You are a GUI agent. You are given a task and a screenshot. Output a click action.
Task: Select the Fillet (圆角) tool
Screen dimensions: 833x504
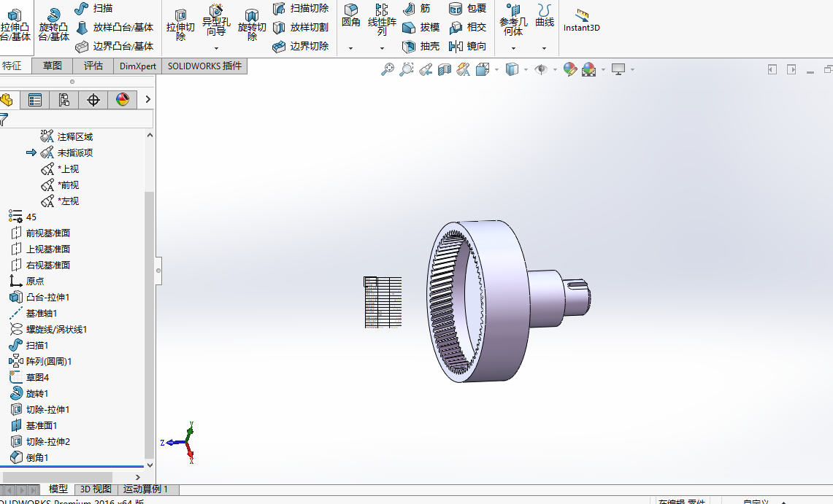pyautogui.click(x=350, y=16)
